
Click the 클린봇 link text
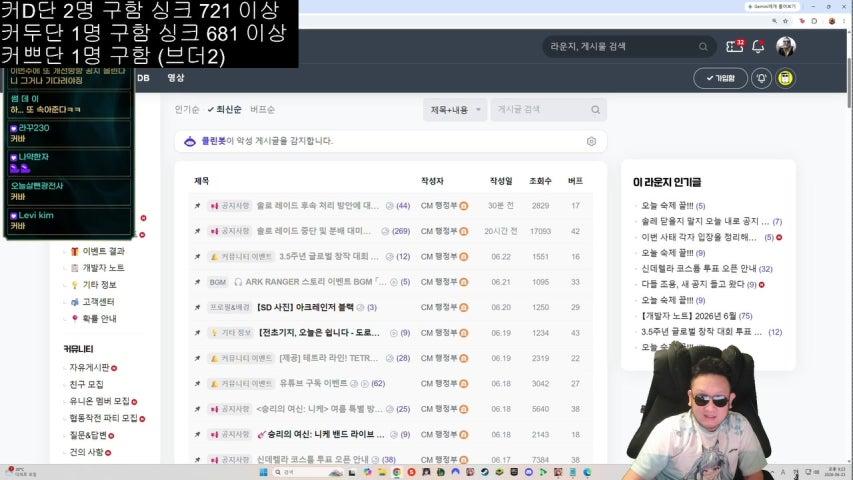(213, 141)
